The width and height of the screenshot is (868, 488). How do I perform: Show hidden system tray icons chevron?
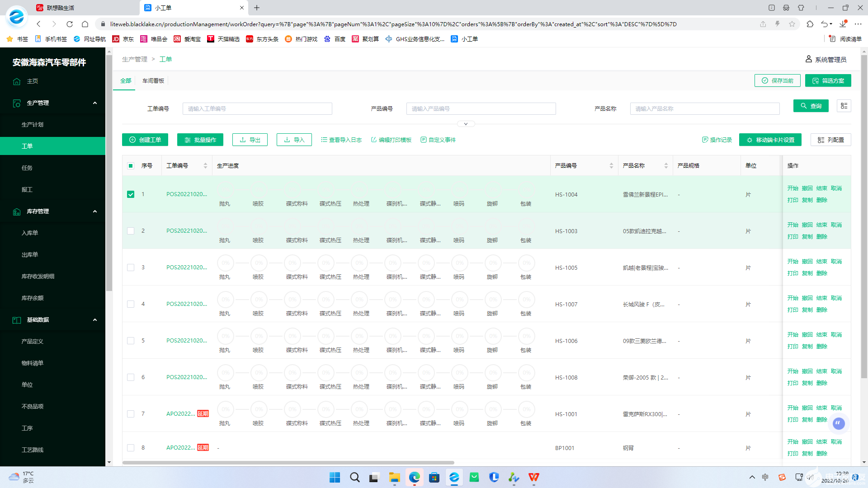point(752,477)
